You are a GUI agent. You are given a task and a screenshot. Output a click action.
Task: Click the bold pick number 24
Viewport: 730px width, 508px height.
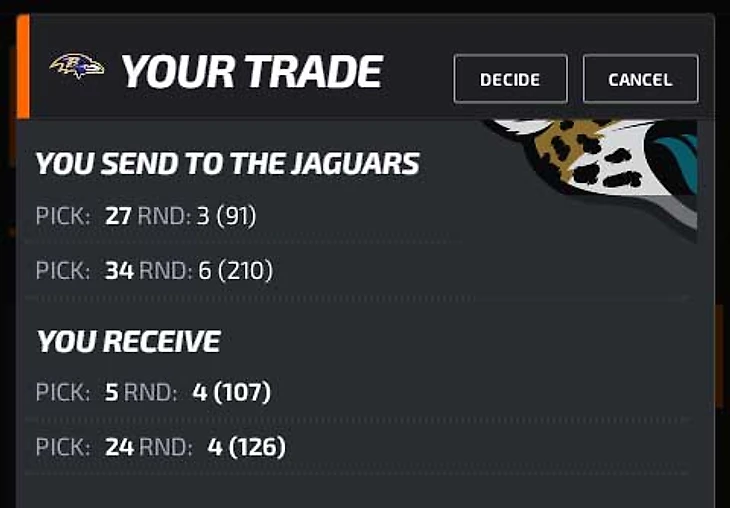[119, 447]
